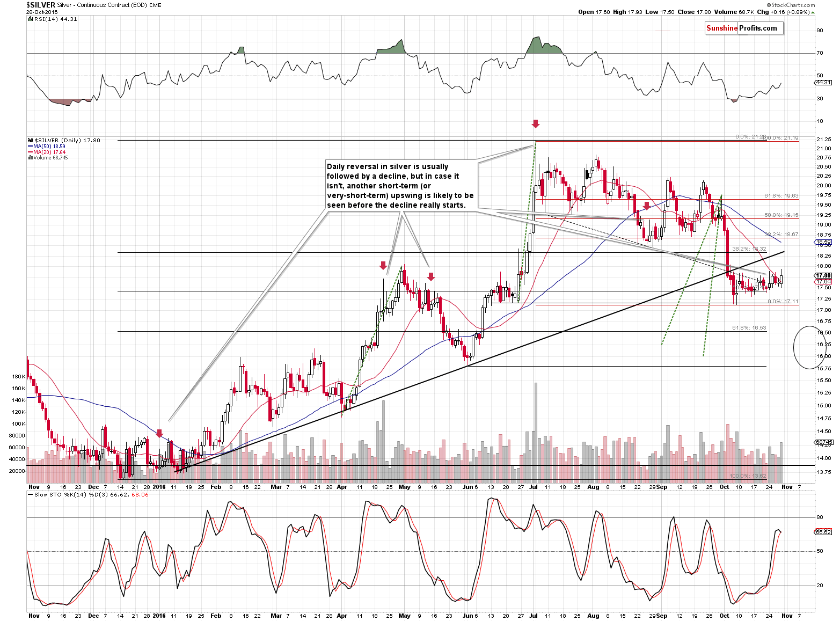Click the 17.64 MA(20) price tag
Screen dimensions: 840x621
[824, 281]
